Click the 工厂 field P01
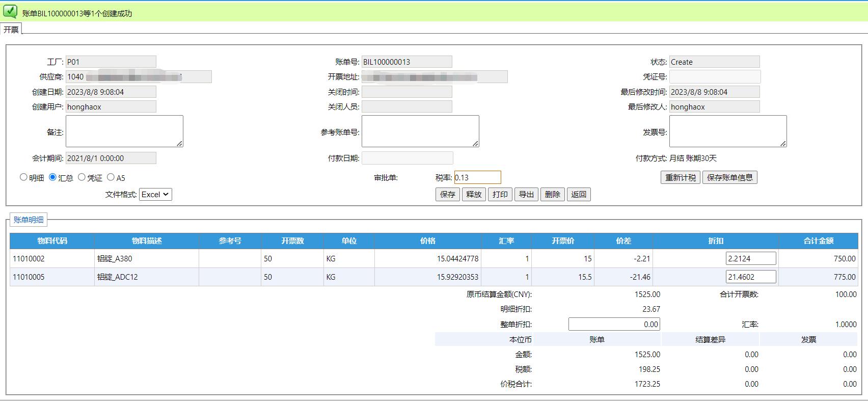The image size is (868, 403). click(x=111, y=62)
